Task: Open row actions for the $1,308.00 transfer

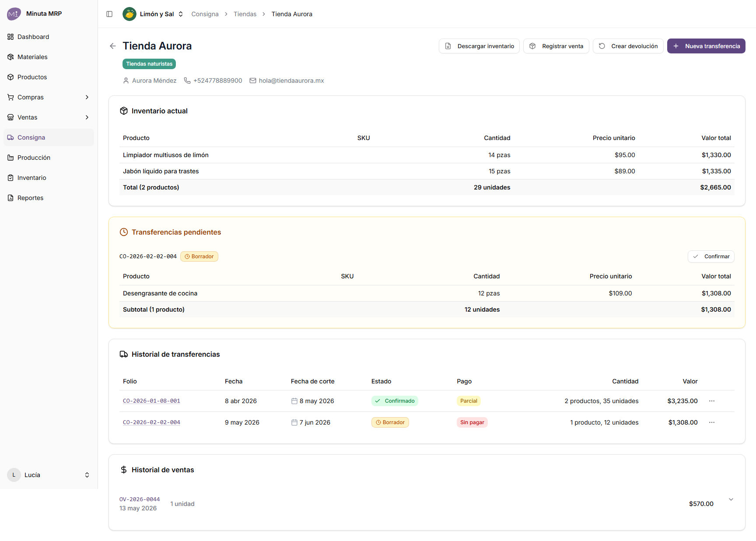Action: pyautogui.click(x=712, y=422)
